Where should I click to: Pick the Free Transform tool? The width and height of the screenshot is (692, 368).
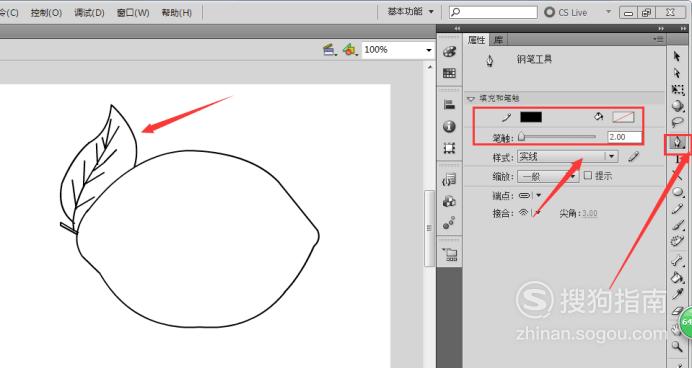(x=677, y=89)
